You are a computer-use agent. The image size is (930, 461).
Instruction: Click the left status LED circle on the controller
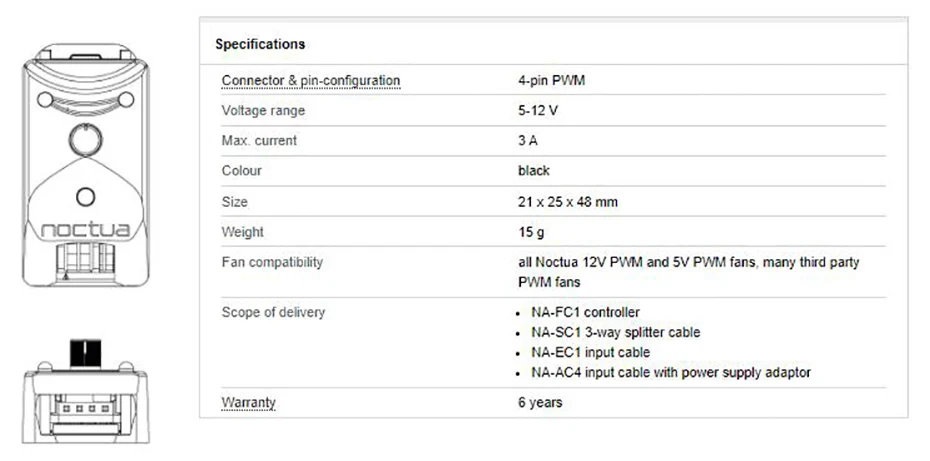(44, 99)
